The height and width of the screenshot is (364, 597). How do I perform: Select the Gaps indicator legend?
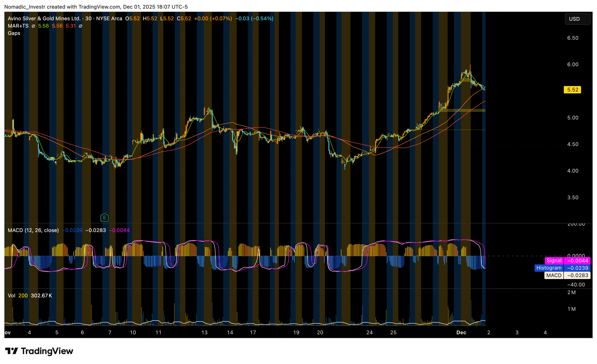click(14, 33)
